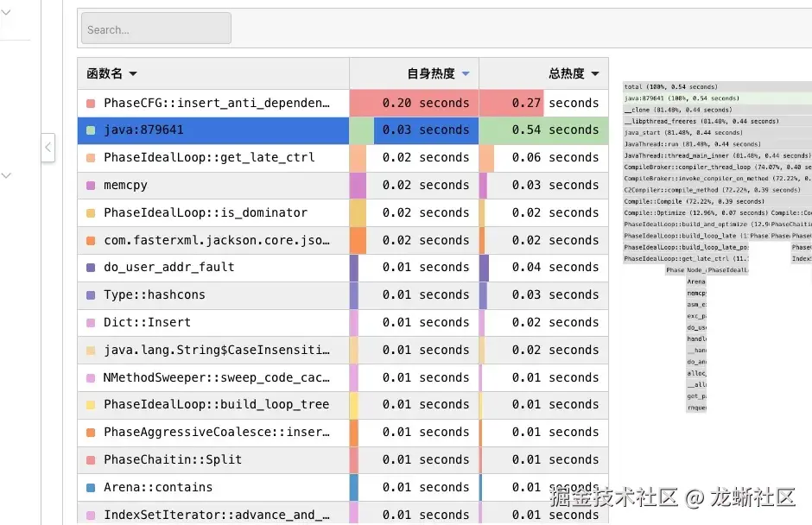Viewport: 812px width, 525px height.
Task: Select Dict::Insert function name
Action: coord(147,323)
